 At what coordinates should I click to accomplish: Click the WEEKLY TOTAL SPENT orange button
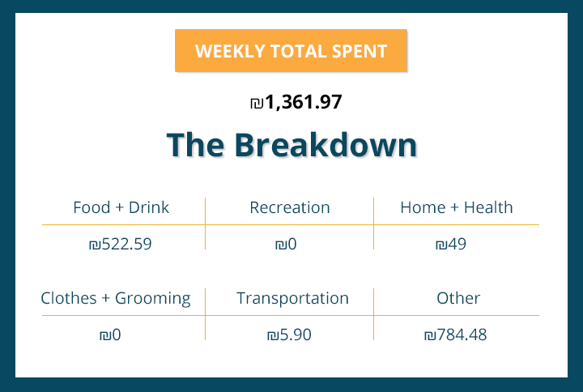[x=291, y=51]
